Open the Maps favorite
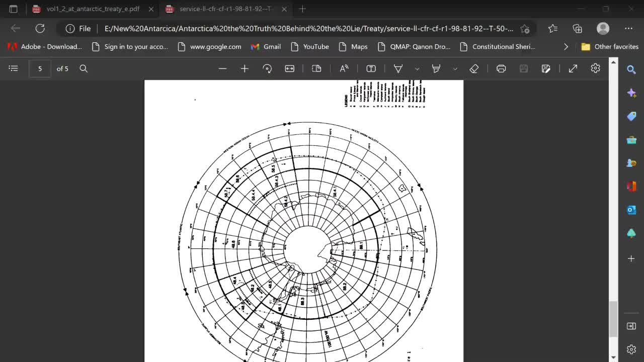The height and width of the screenshot is (362, 644). 353,47
